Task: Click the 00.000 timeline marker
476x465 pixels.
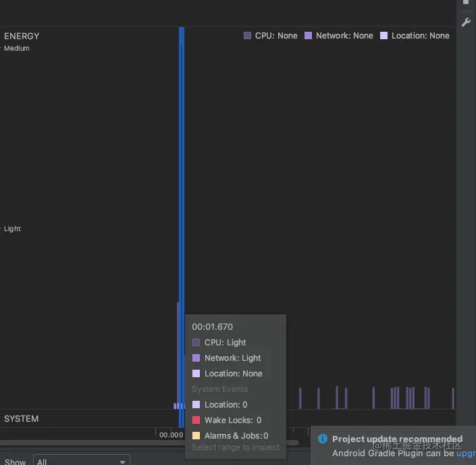Action: (x=171, y=435)
